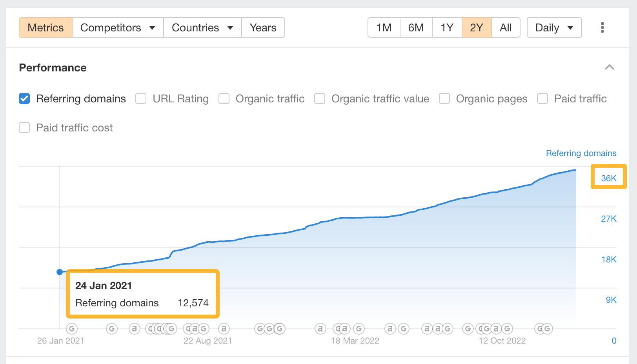
Task: Select the lone Ahrefs marker after 22 Aug 2021
Action: pos(224,329)
